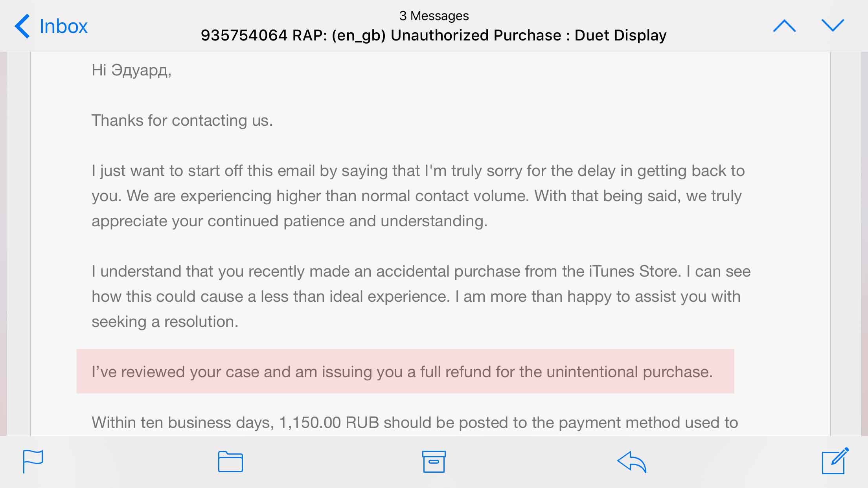Image resolution: width=868 pixels, height=488 pixels.
Task: Tap the "Hi Эдуард," greeting
Action: click(x=131, y=70)
